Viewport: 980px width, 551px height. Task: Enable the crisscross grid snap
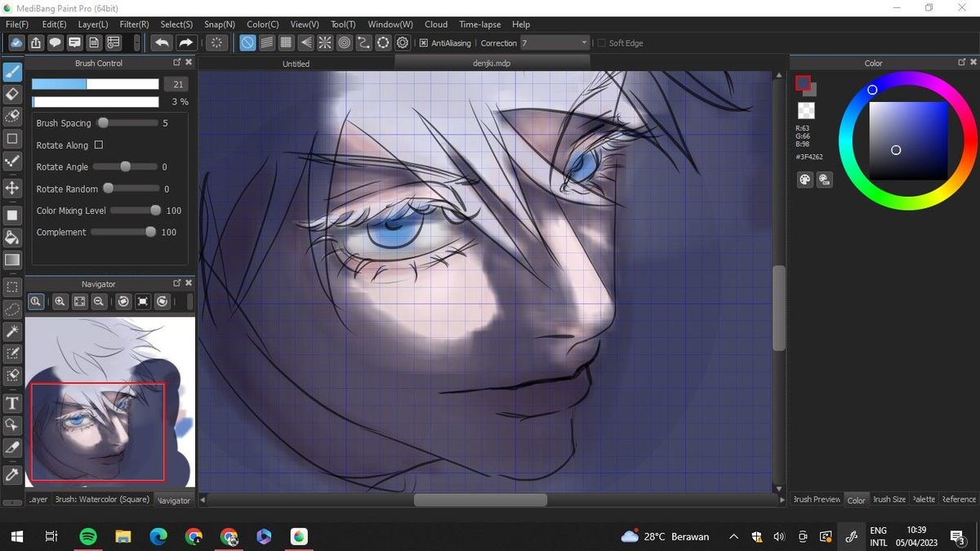(x=287, y=42)
